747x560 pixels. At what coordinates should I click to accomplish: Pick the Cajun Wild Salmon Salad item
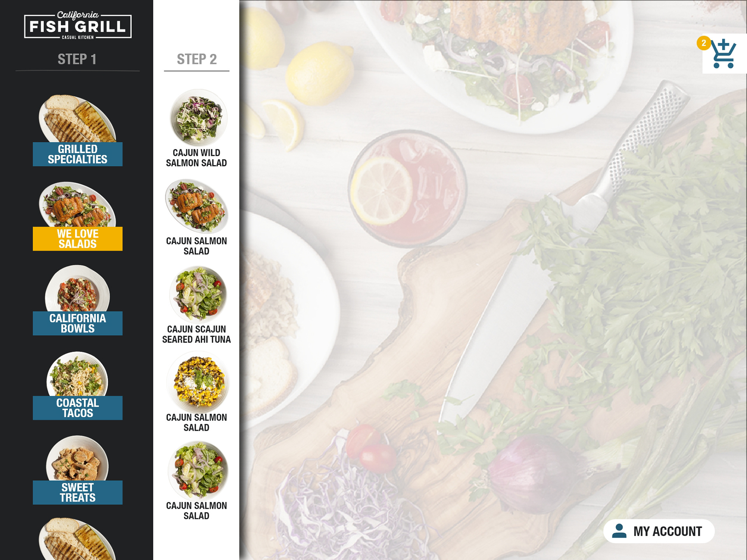196,128
